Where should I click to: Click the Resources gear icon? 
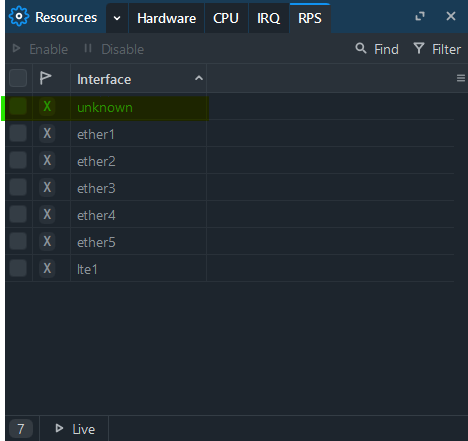tap(19, 16)
